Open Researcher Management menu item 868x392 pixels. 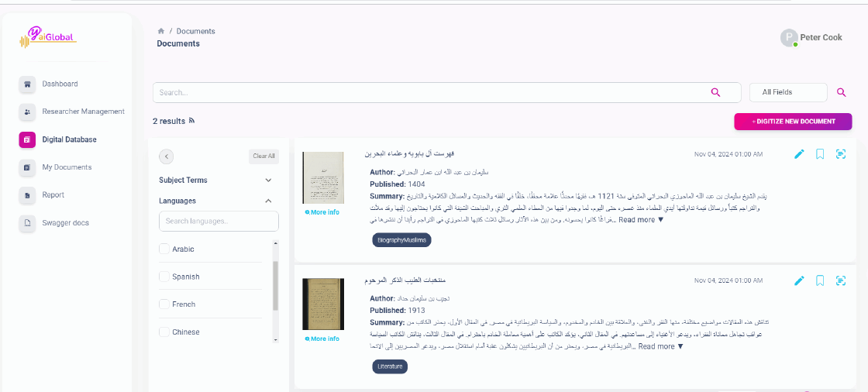(83, 112)
